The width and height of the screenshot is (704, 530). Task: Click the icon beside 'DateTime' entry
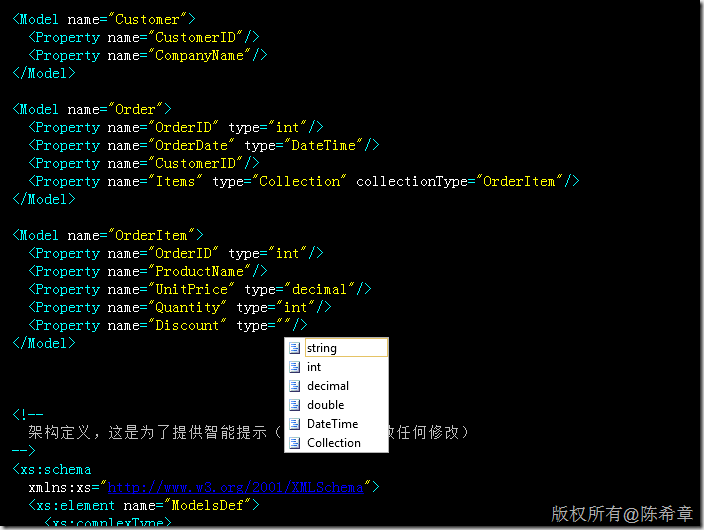tap(295, 424)
